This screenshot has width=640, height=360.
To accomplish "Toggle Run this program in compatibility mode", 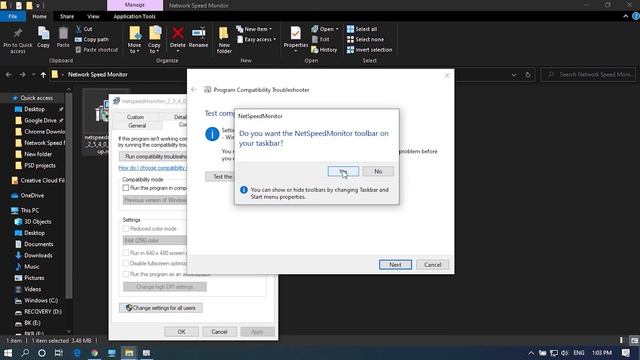I will click(126, 188).
